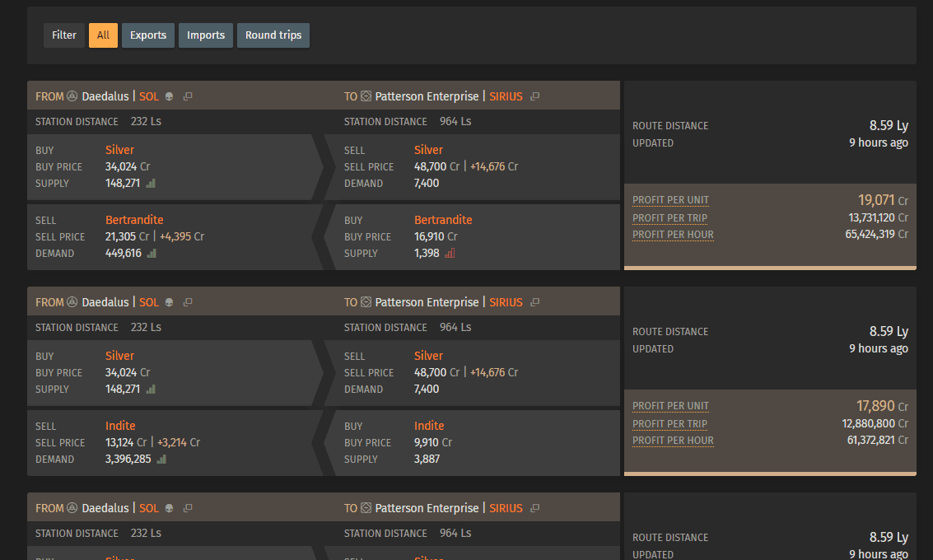Click the copy icon beside SOL in second route
Image resolution: width=933 pixels, height=560 pixels.
pyautogui.click(x=188, y=302)
